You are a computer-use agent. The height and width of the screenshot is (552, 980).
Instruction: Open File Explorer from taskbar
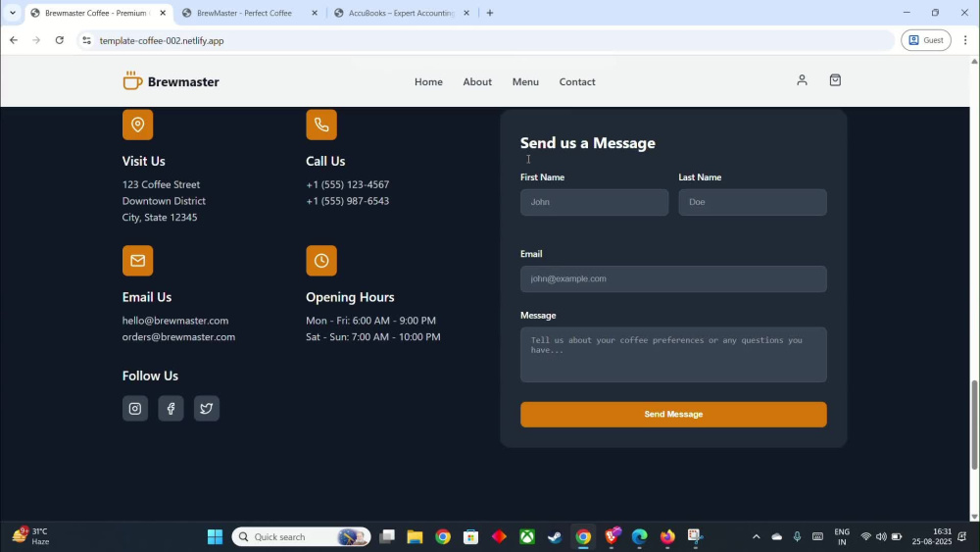415,536
